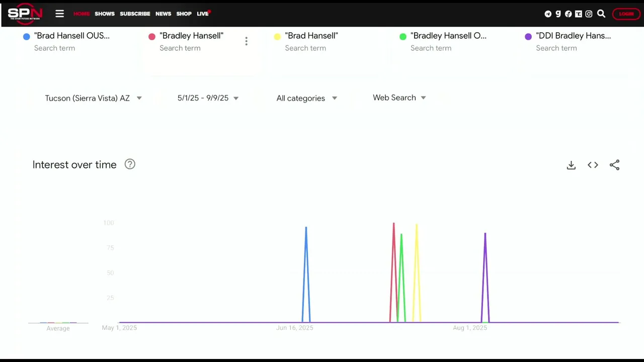Image resolution: width=644 pixels, height=362 pixels.
Task: Click the "Average" label under the bars
Action: tap(58, 328)
